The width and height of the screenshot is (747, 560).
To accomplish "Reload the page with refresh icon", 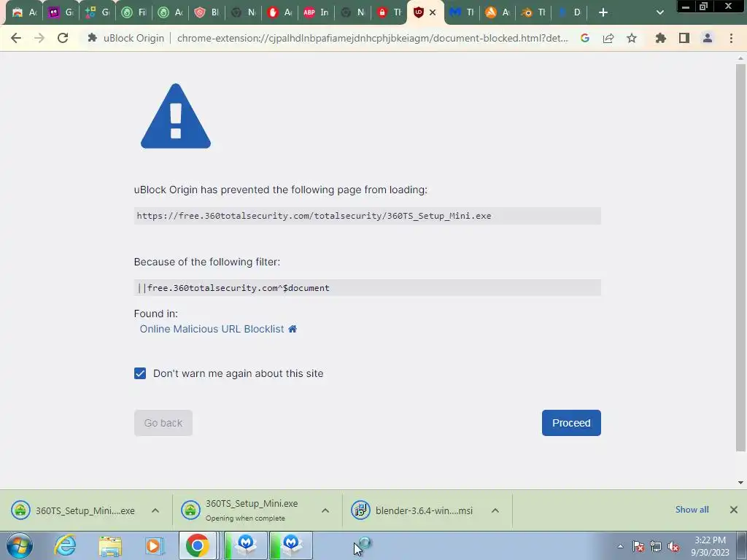I will [x=63, y=38].
